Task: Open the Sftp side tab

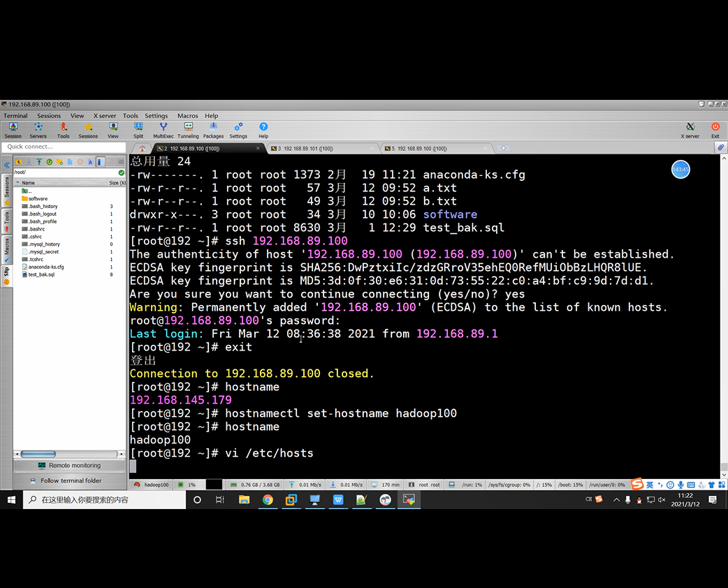Action: (6, 276)
